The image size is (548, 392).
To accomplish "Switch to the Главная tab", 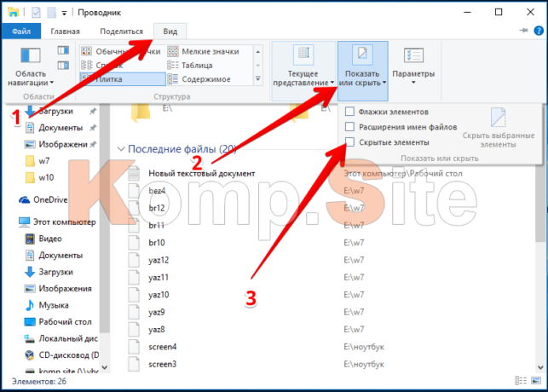I will tap(66, 32).
